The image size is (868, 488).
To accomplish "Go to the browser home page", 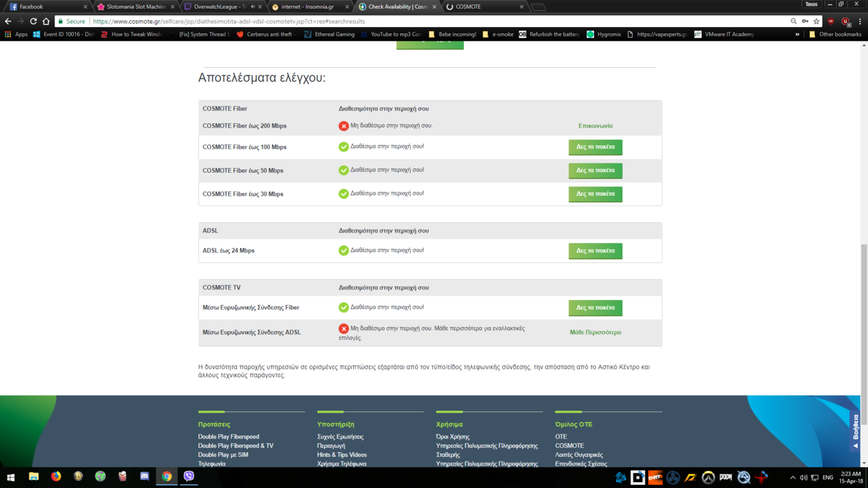I will click(46, 21).
